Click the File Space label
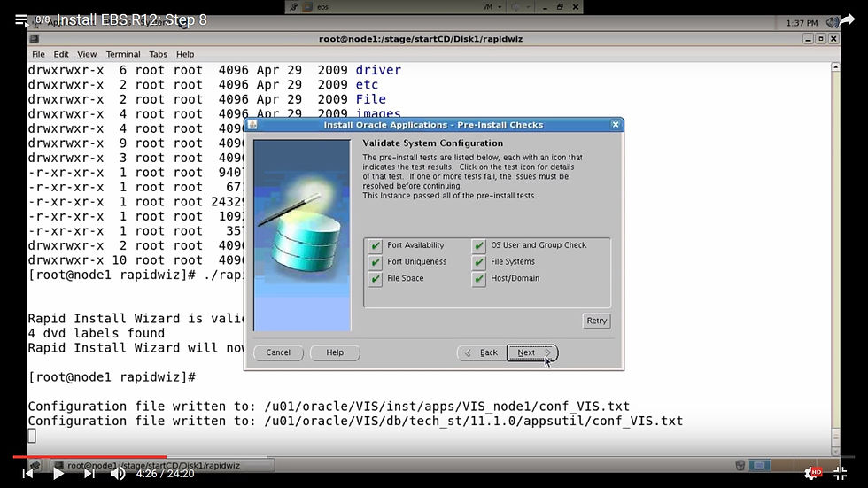 click(406, 278)
